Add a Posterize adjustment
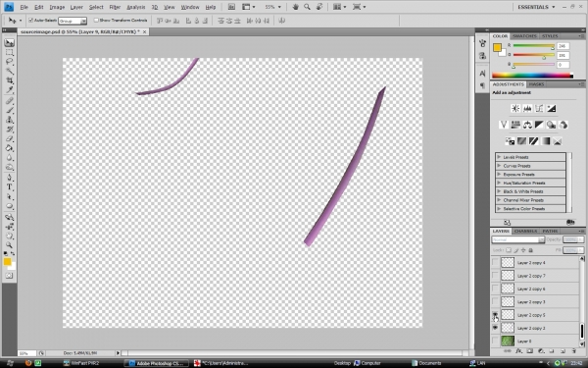The image size is (588, 368). coord(521,141)
